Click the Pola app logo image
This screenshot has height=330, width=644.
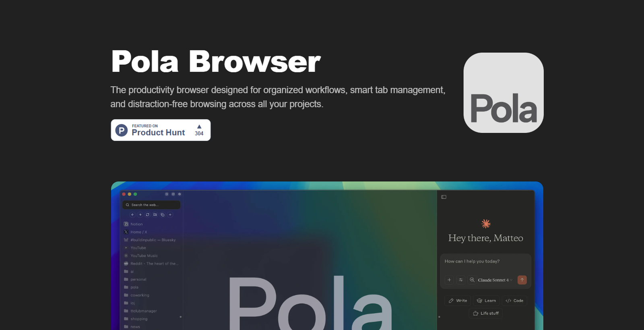(504, 93)
